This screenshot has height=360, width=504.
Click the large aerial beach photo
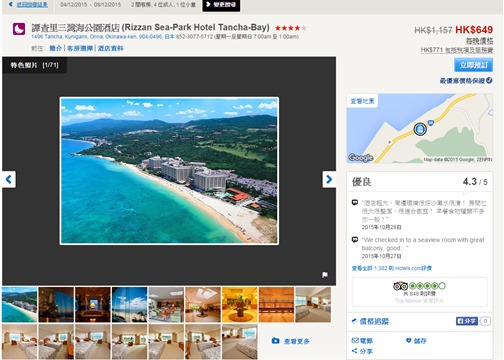coord(169,171)
